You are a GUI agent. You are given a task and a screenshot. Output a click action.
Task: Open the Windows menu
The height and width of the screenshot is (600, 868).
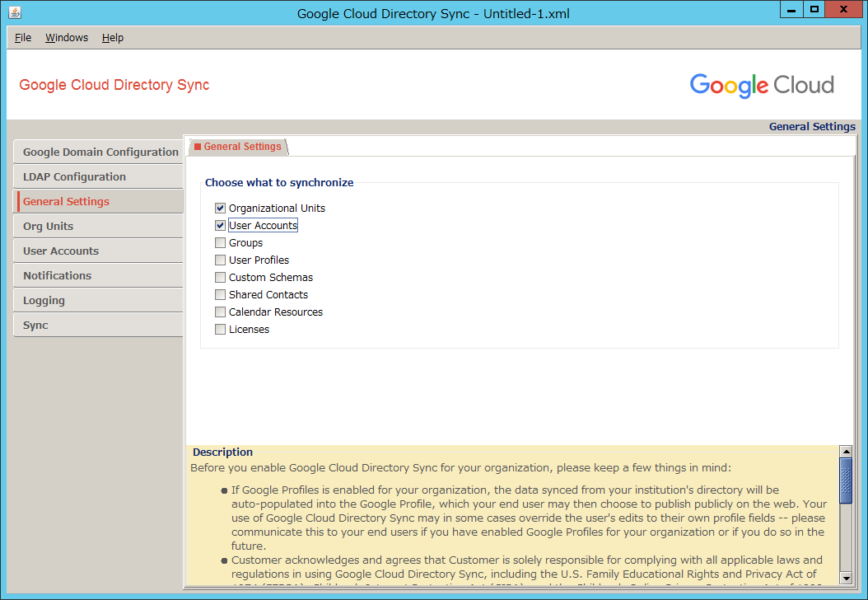pyautogui.click(x=67, y=38)
